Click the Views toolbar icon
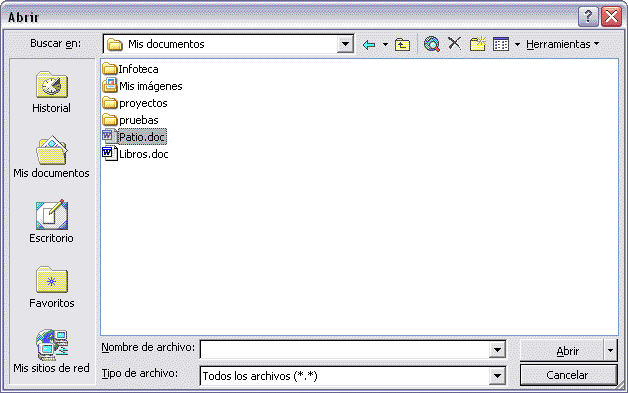Viewport: 628px width, 393px height. point(501,44)
